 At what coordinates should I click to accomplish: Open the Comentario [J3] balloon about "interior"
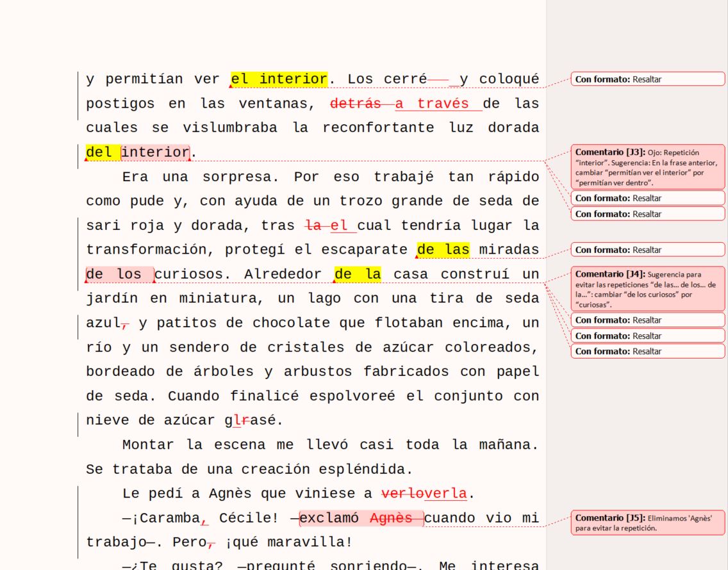click(647, 167)
